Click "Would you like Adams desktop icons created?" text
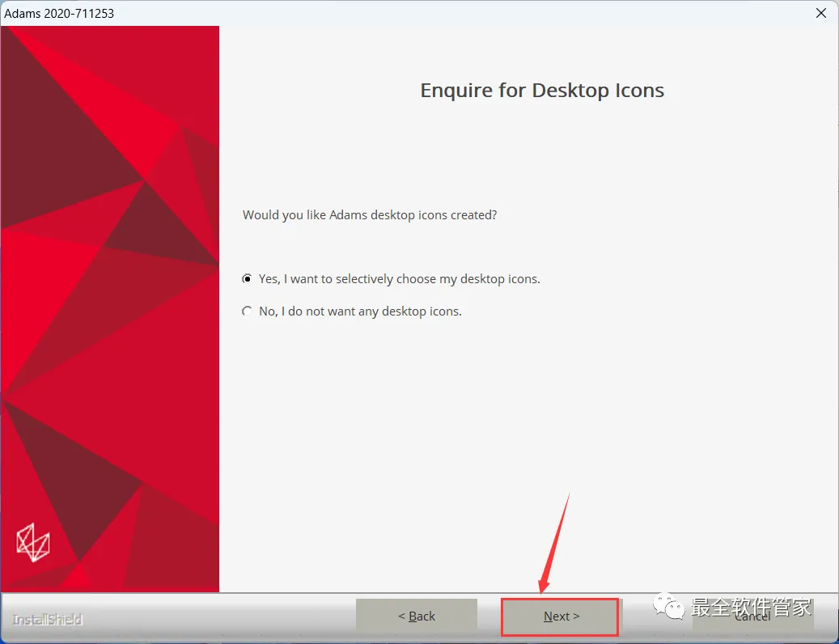This screenshot has height=644, width=839. coord(370,215)
